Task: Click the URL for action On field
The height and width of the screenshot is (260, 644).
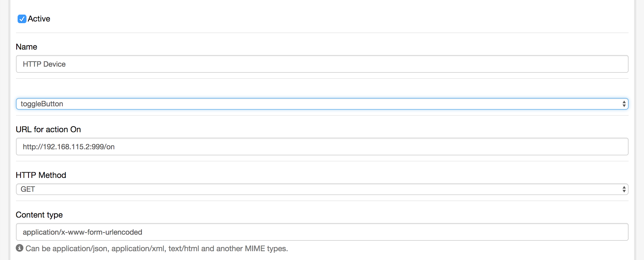Action: [322, 147]
